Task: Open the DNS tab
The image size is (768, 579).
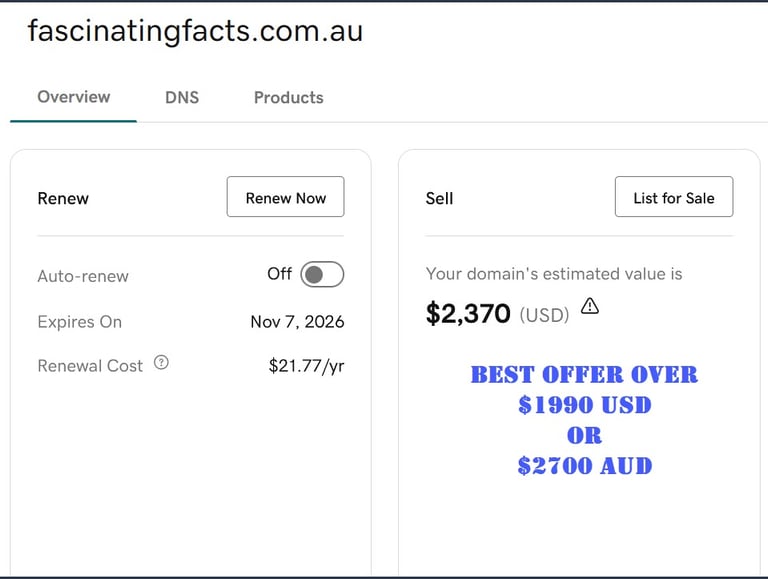Action: point(182,98)
